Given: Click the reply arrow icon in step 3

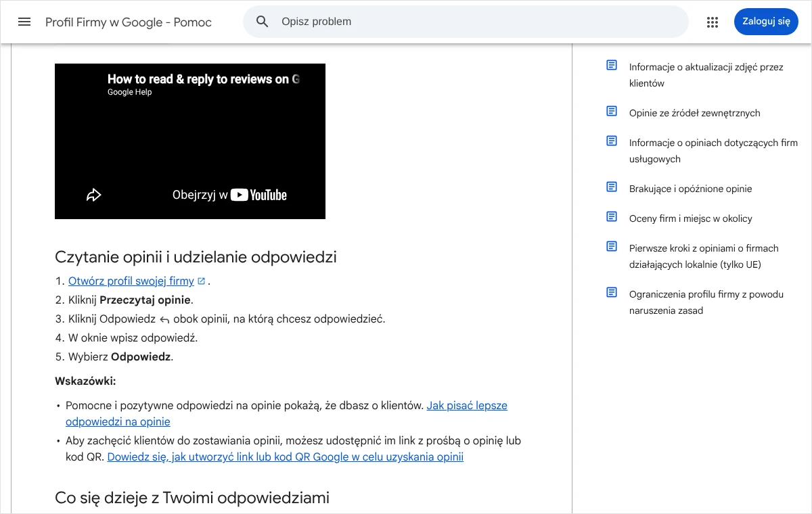Looking at the screenshot, I should pos(164,319).
